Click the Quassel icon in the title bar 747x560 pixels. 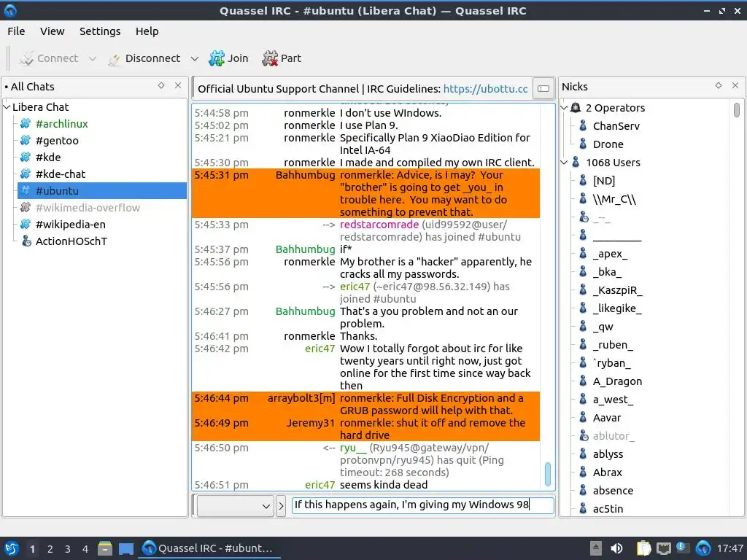pos(10,10)
